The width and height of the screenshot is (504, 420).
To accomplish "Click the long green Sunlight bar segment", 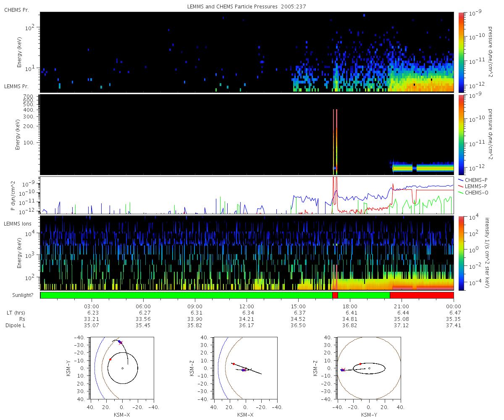I will pos(186,295).
